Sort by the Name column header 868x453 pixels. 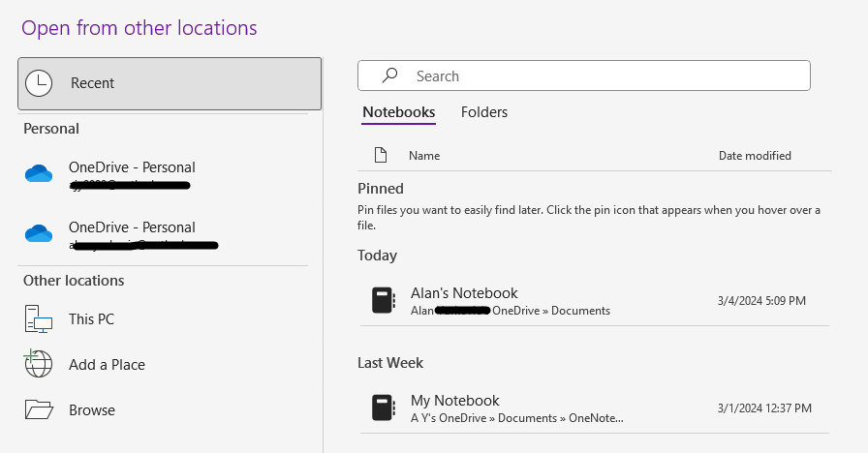pos(424,156)
